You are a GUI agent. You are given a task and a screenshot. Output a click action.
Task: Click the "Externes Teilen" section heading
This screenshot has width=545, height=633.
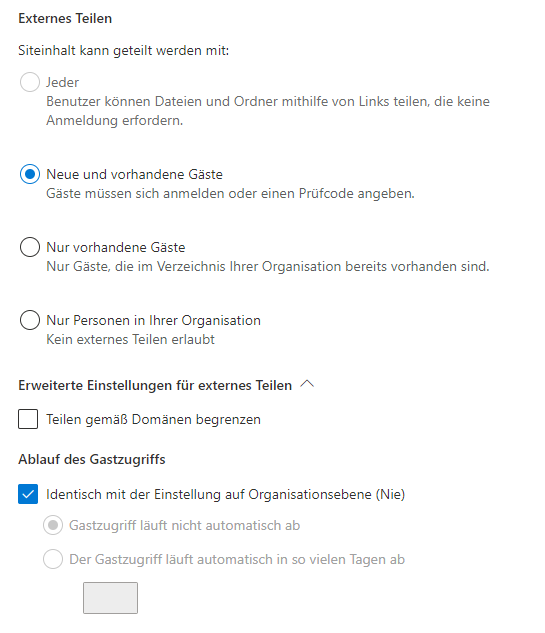coord(65,19)
